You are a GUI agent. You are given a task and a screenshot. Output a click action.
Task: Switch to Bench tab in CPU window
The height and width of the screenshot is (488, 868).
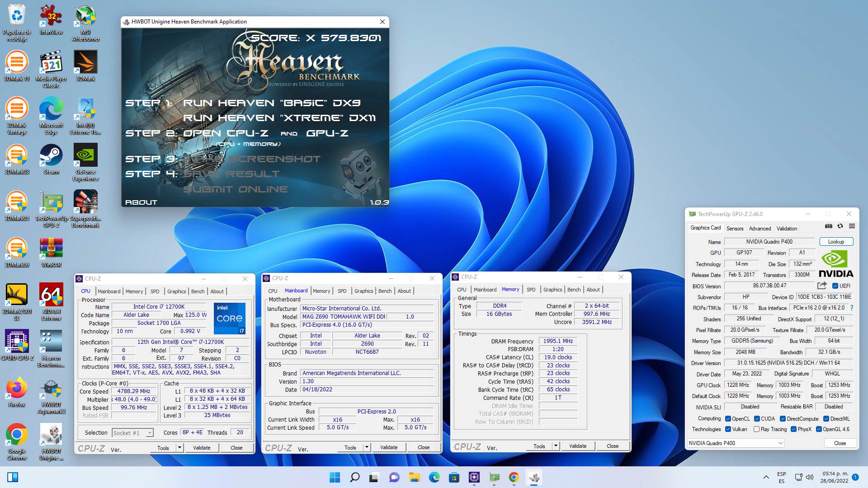point(198,291)
